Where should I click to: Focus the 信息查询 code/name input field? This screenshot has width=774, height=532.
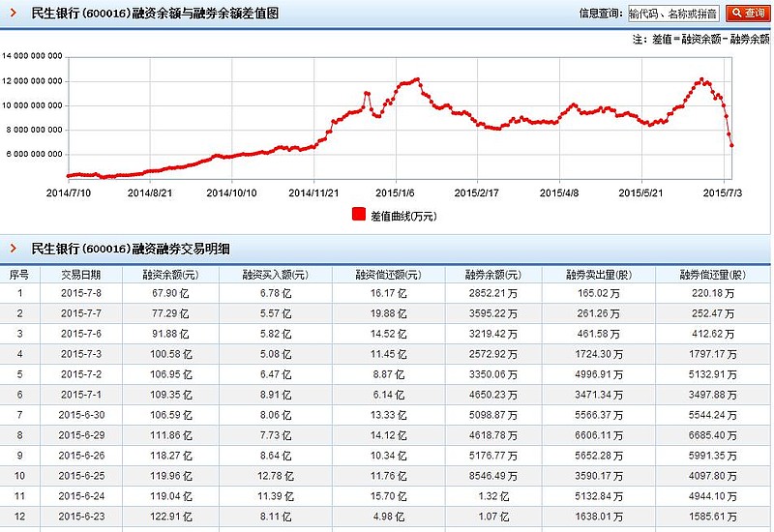[673, 14]
